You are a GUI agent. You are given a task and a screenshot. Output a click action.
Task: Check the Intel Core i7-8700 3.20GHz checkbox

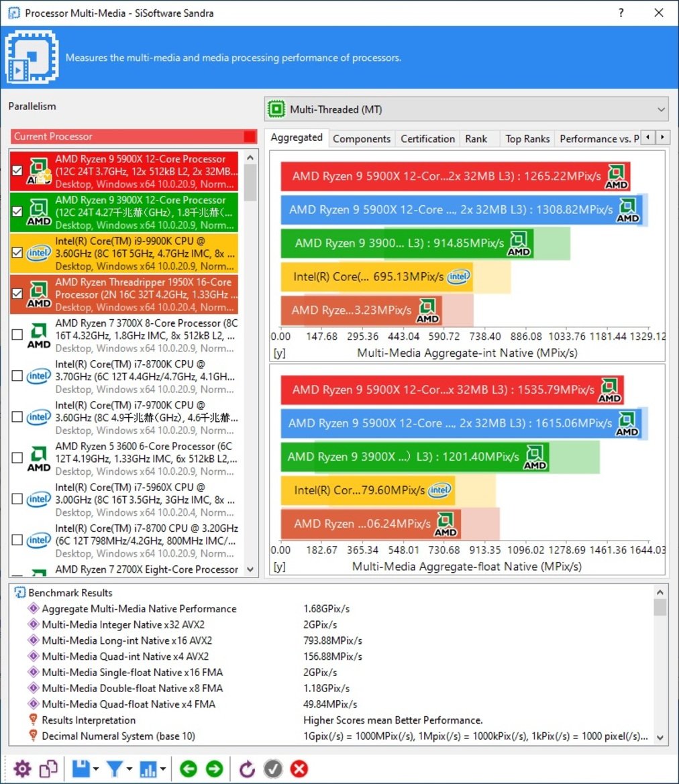tap(17, 539)
